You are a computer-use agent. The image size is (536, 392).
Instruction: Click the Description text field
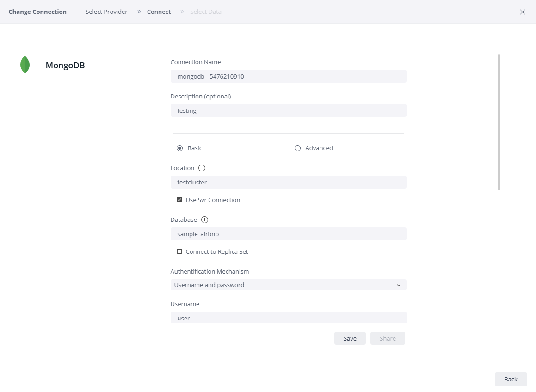pos(288,110)
